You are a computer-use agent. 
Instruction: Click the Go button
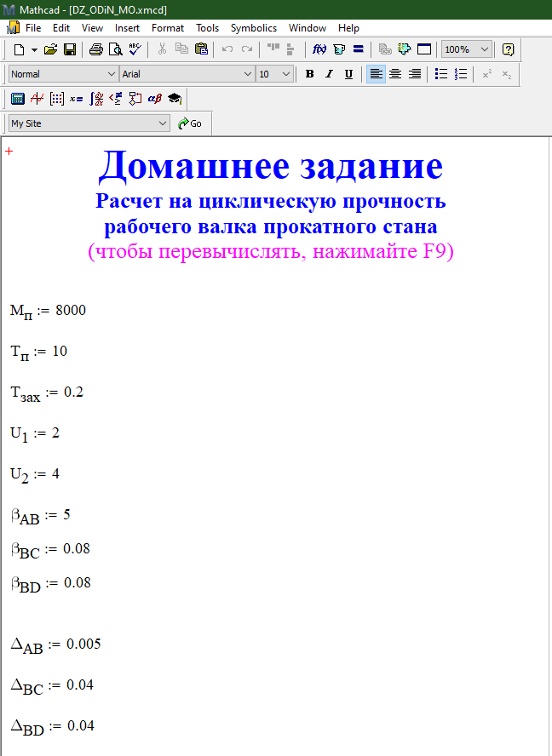click(190, 123)
